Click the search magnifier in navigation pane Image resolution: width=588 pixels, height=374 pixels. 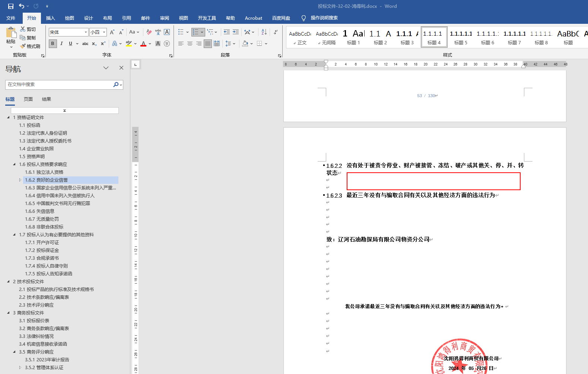116,84
